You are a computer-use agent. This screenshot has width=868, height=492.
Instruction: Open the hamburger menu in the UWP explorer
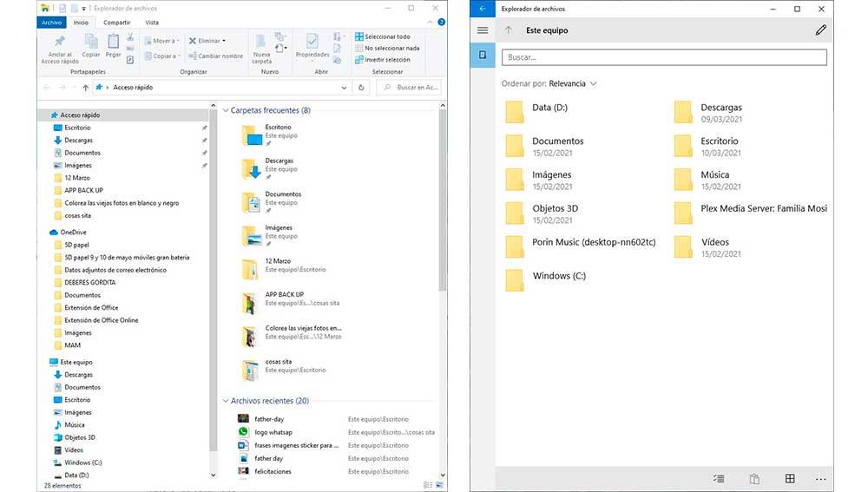pos(483,30)
